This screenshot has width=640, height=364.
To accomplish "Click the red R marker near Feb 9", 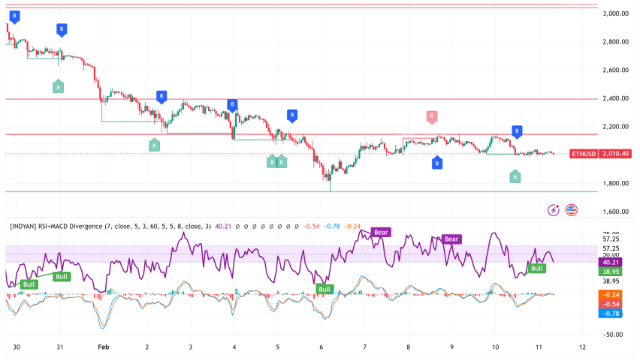I will tap(432, 116).
